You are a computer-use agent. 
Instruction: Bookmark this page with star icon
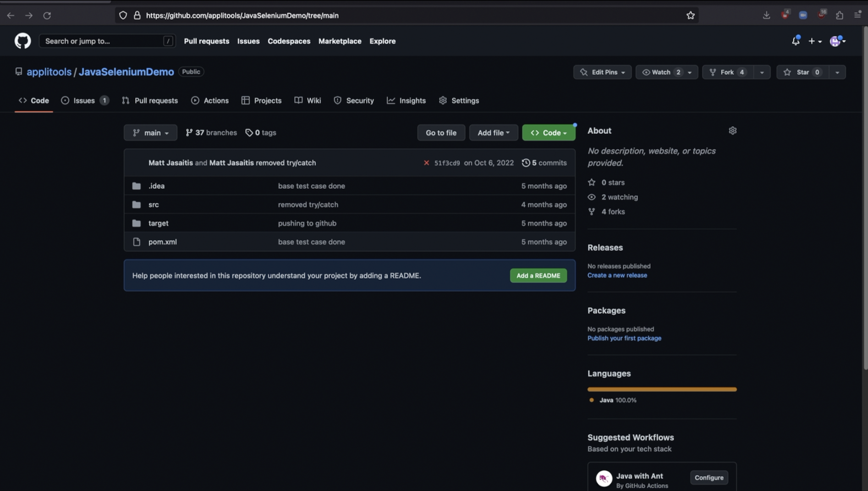coord(690,15)
